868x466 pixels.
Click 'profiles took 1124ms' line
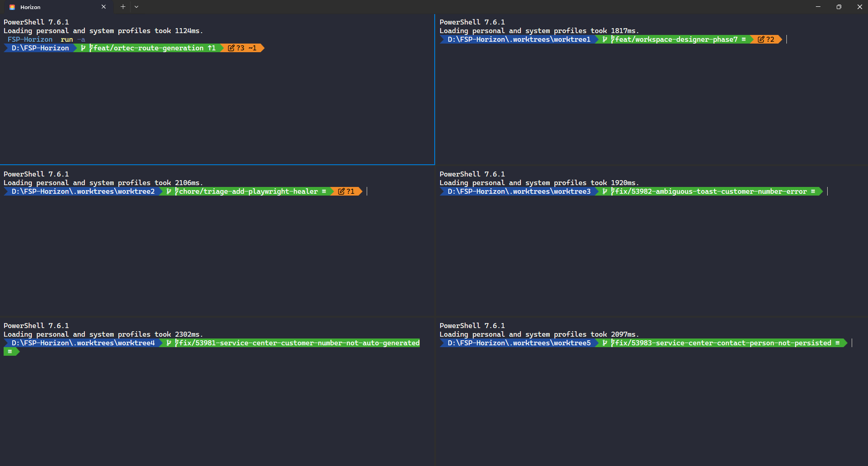(x=103, y=31)
